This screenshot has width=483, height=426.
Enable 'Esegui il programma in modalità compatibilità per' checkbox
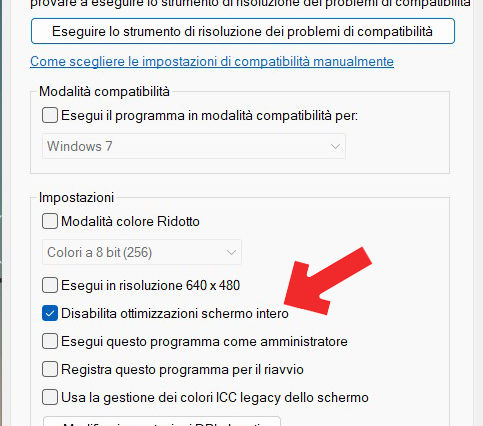(x=50, y=115)
